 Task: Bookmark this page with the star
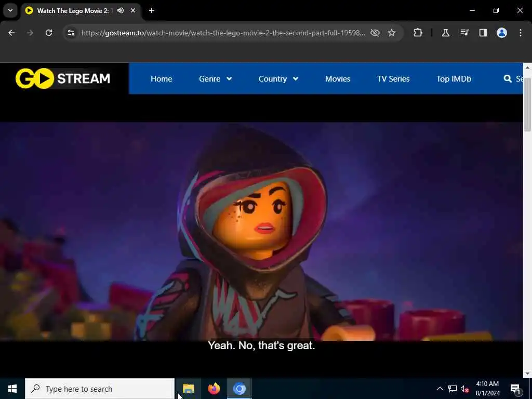pos(392,33)
